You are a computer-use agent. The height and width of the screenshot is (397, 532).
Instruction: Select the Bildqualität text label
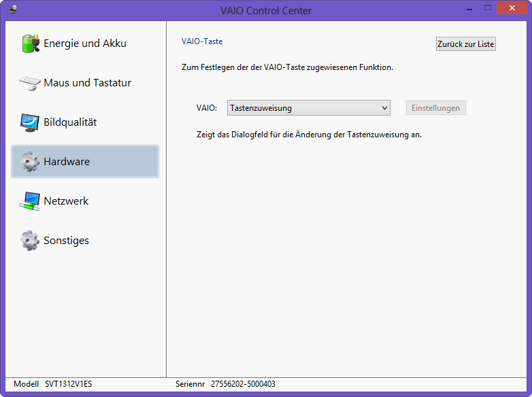point(70,122)
